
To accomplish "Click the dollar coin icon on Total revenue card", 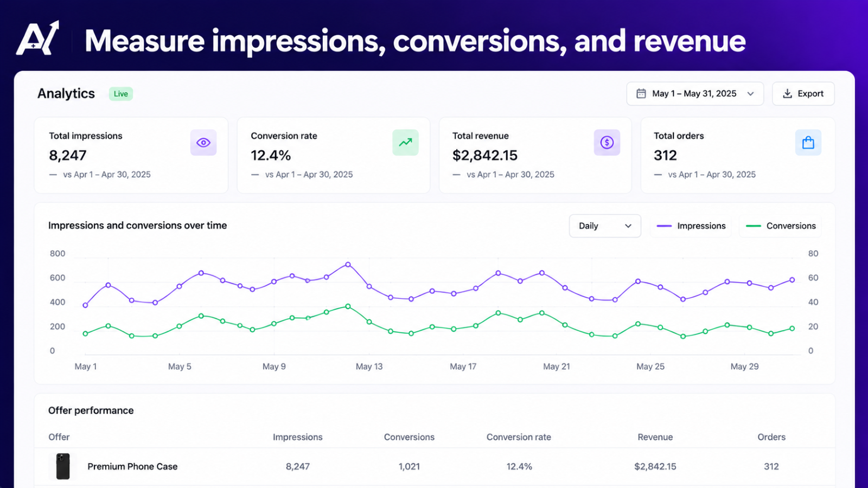I will [x=607, y=143].
